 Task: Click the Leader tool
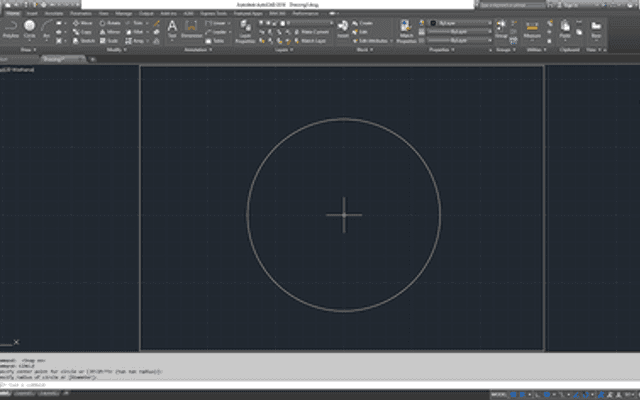216,32
